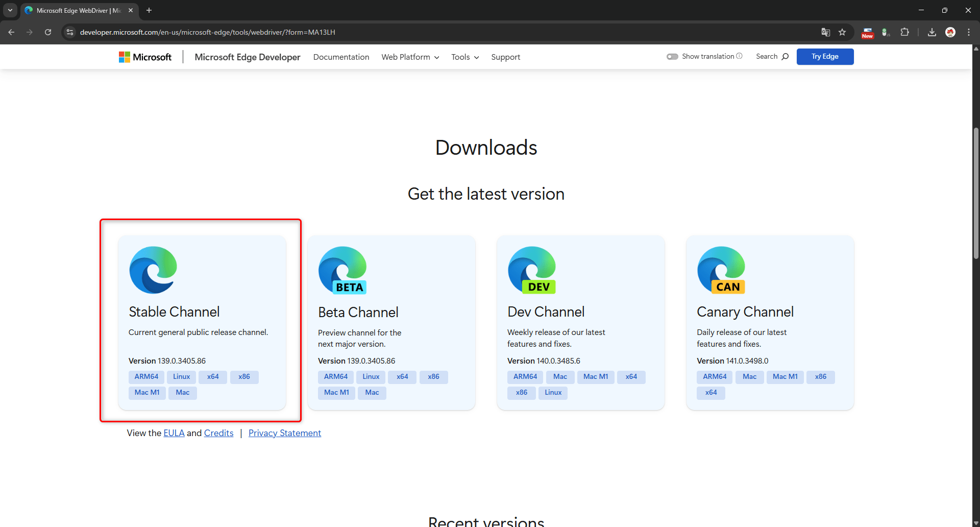Download Beta Channel Mac M1 driver
This screenshot has width=980, height=527.
coord(336,393)
